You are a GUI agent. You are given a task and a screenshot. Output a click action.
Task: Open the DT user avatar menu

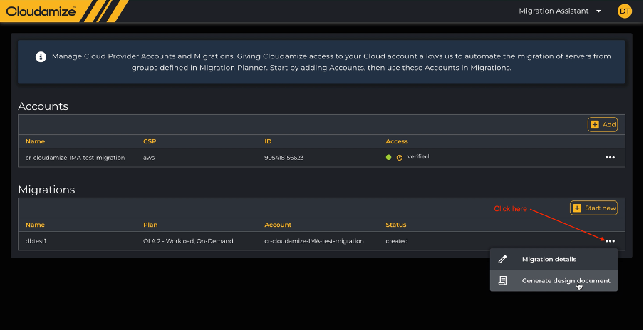tap(625, 11)
